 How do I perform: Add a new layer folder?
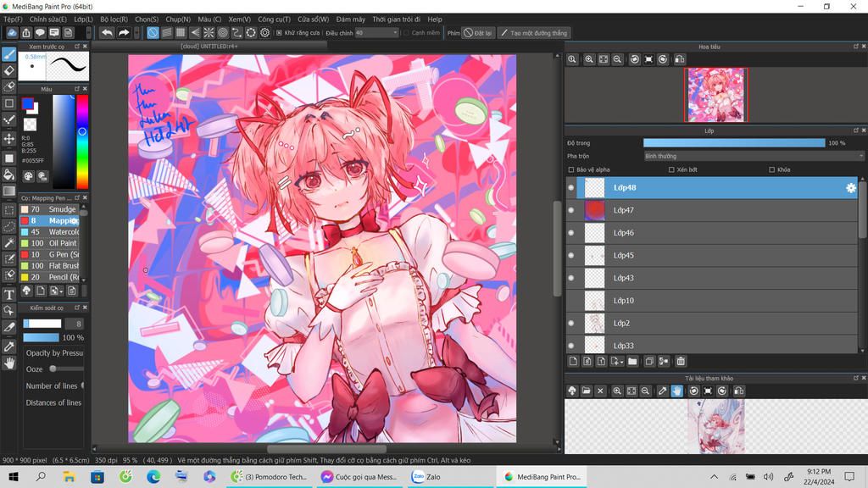click(632, 361)
